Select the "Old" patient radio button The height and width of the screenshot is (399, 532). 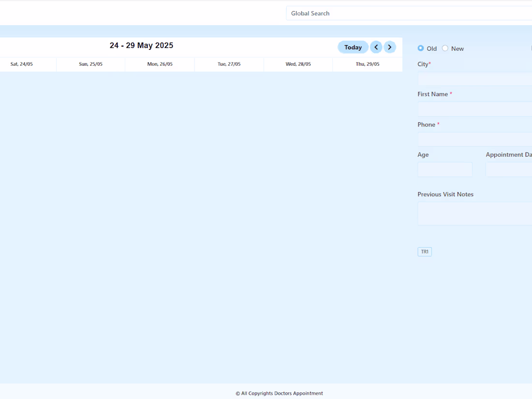pos(421,48)
